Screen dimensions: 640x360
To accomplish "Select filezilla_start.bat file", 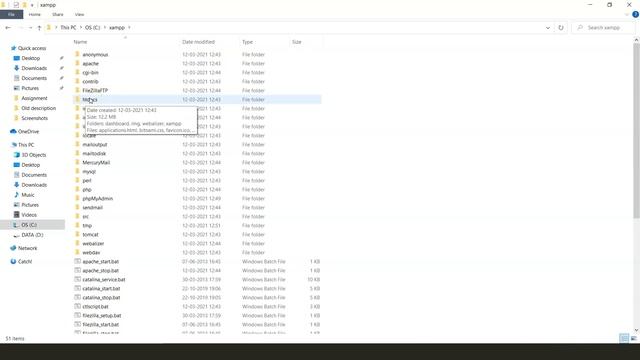I will 100,324.
